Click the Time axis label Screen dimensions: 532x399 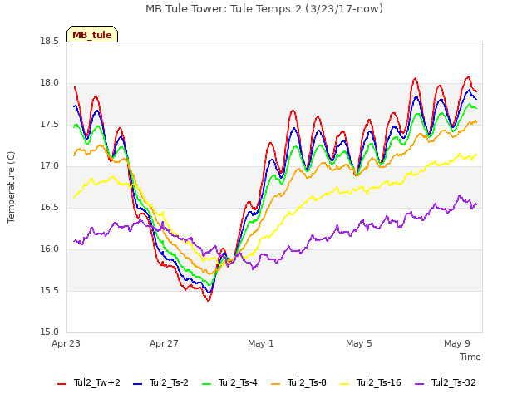(x=470, y=357)
